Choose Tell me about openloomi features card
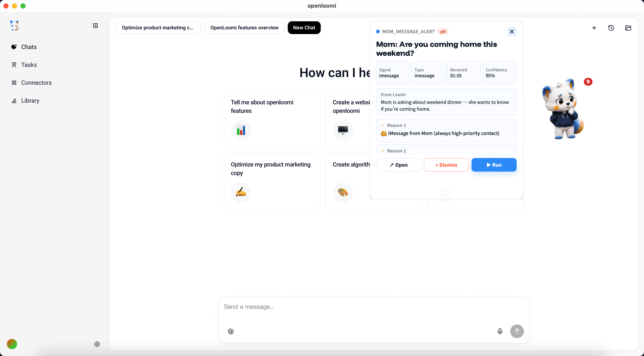Image resolution: width=644 pixels, height=356 pixels. [272, 119]
